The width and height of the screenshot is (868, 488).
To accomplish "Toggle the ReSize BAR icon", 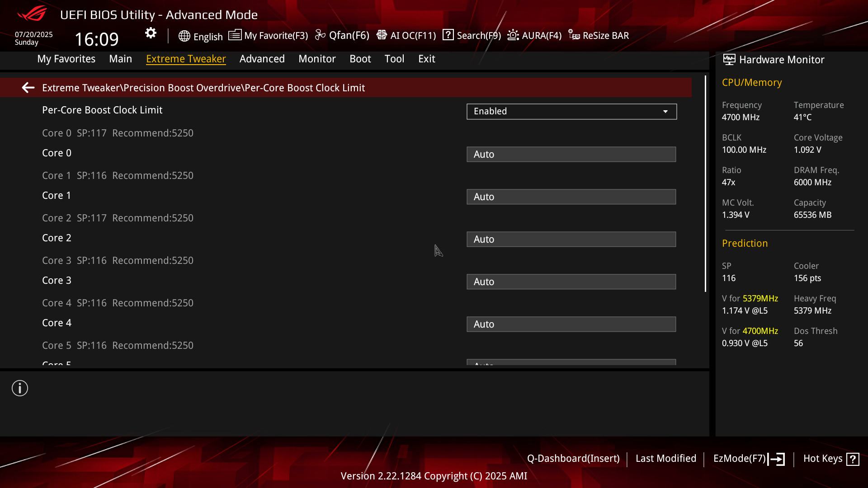I will point(574,35).
